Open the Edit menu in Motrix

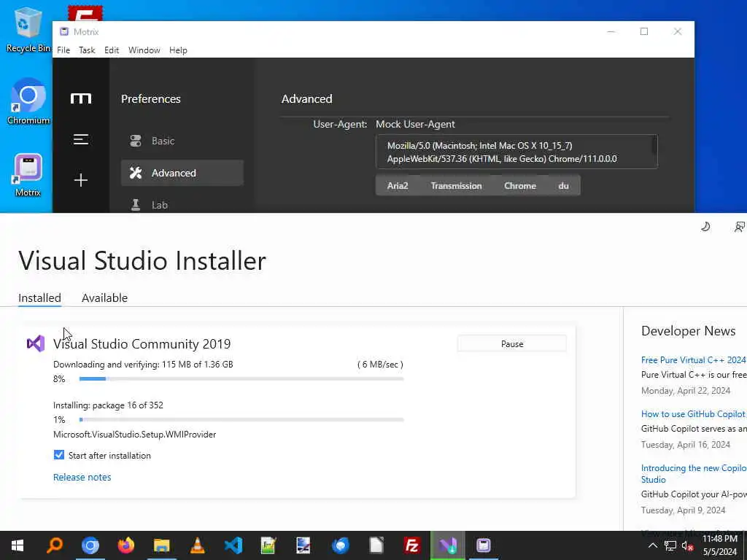point(112,50)
